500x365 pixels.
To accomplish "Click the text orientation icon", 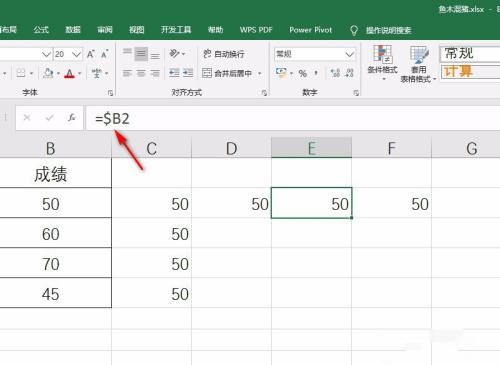I will (174, 53).
